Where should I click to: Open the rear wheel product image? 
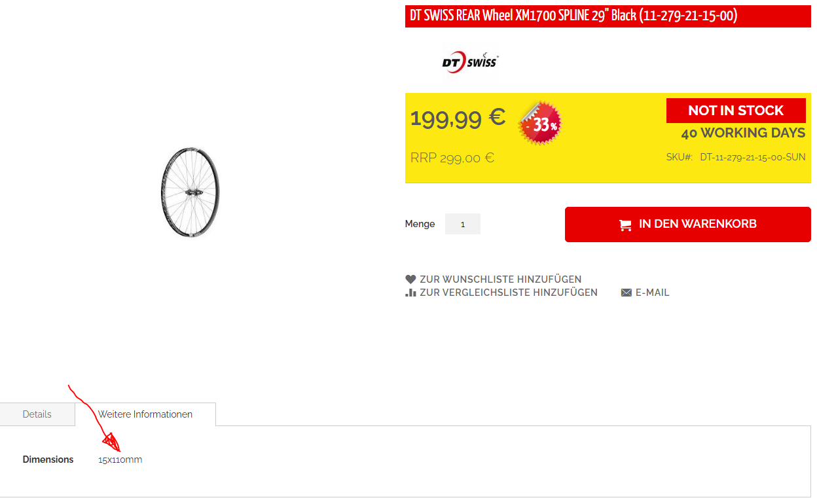[x=190, y=192]
